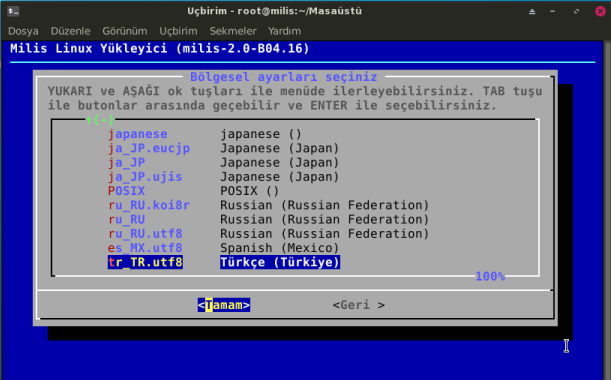
Task: Select the japanese locale entry
Action: 138,134
